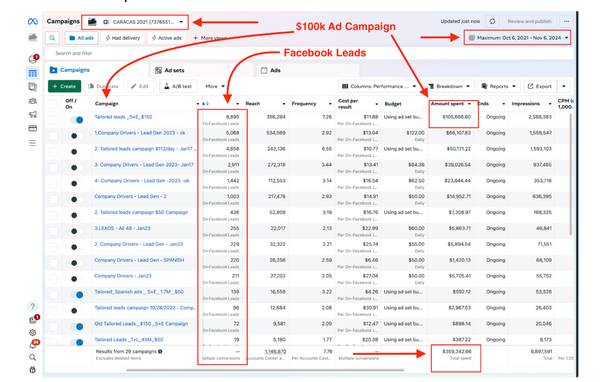Image resolution: width=600 pixels, height=382 pixels.
Task: Open the Breakdown dropdown
Action: 449,87
